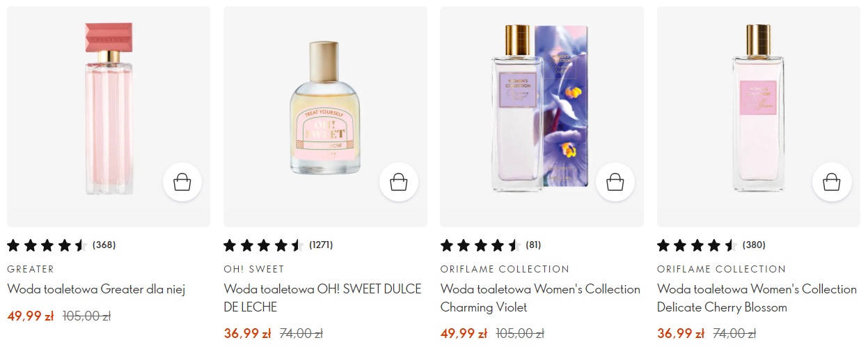Add Delicate Cherry Blossom to shopping bag
Viewport: 868px width, 354px height.
click(832, 183)
